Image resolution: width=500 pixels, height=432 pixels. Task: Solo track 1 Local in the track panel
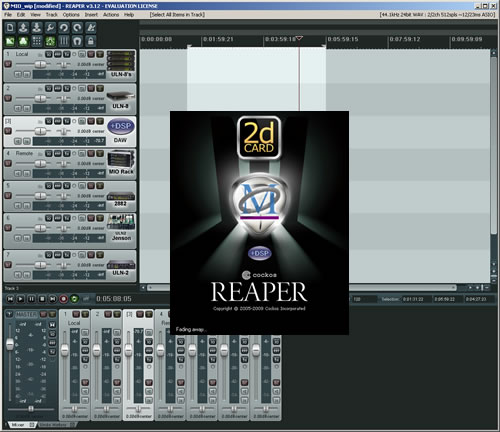click(x=100, y=54)
